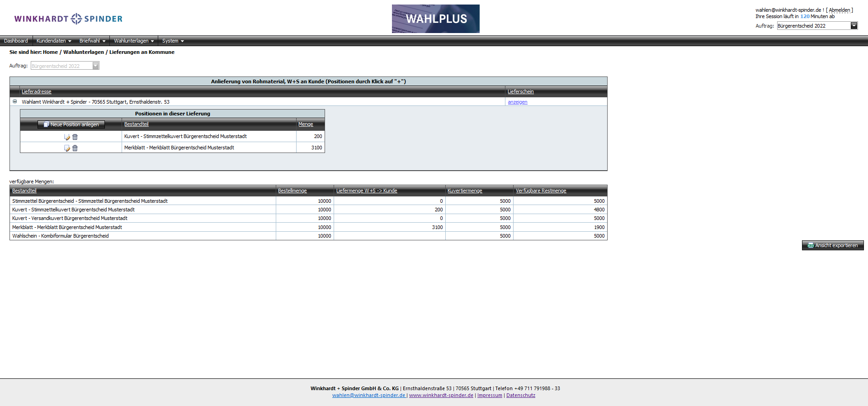Delete the Merkblatt position entry
Screen dimensions: 868x406
(75, 148)
